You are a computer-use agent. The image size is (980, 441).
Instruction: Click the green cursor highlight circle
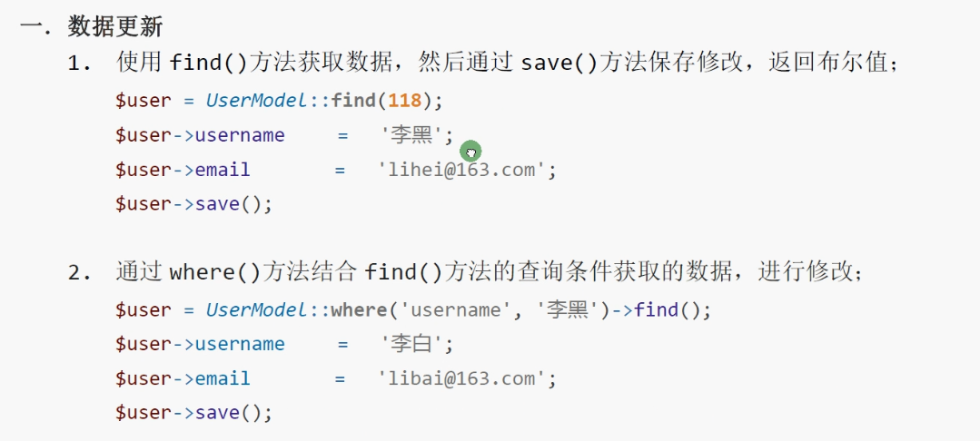(x=470, y=152)
